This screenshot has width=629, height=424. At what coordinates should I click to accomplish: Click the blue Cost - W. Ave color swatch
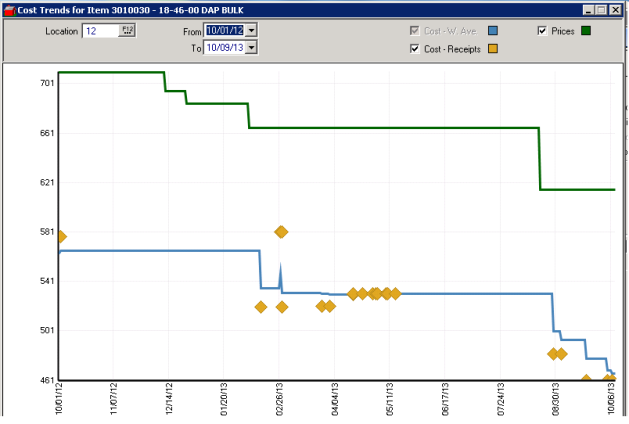click(493, 31)
